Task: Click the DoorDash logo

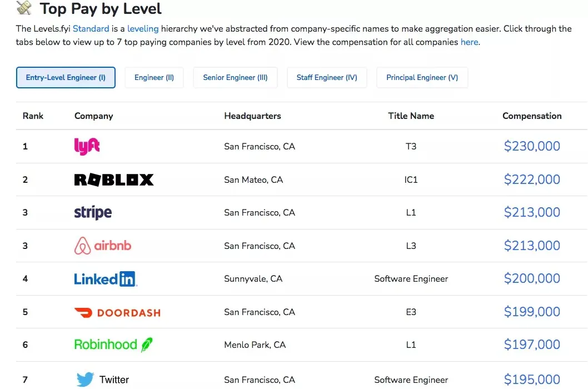Action: click(117, 312)
